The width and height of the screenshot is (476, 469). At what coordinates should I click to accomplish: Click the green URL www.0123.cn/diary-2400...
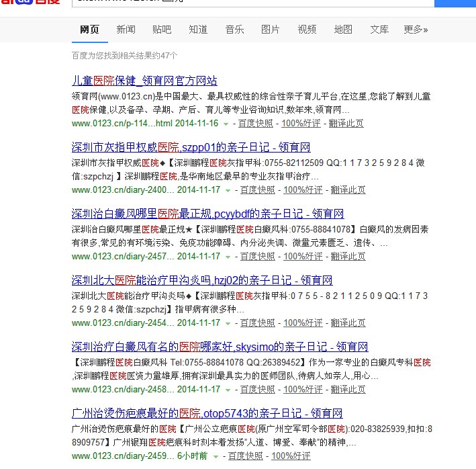pos(123,190)
